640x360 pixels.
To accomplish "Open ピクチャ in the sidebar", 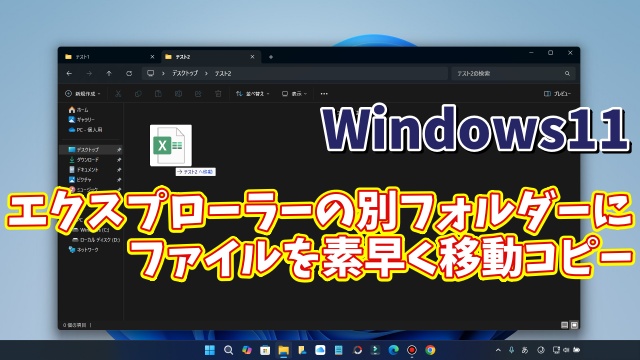I will click(x=80, y=180).
